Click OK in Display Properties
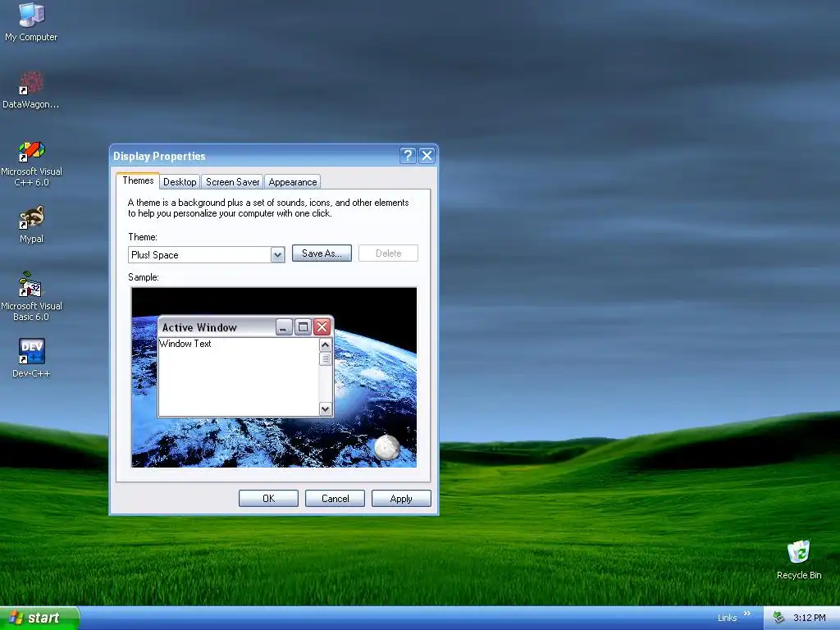The height and width of the screenshot is (630, 840). [x=268, y=499]
